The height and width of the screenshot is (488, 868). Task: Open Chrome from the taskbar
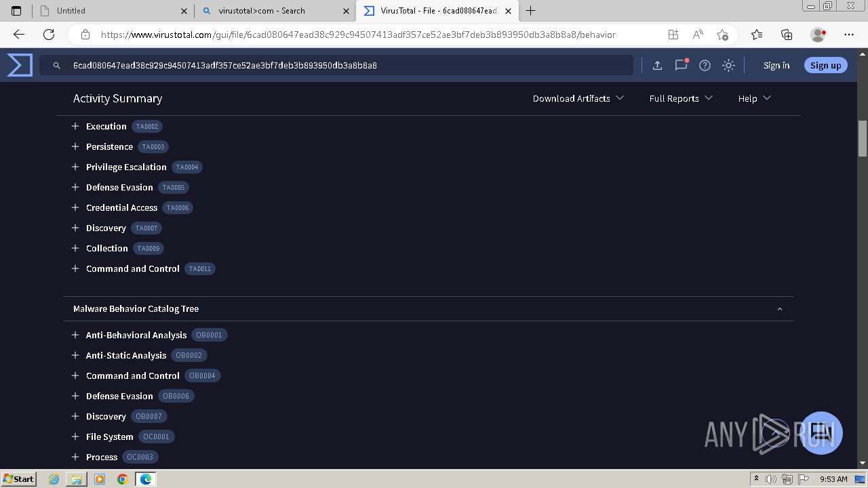click(122, 479)
